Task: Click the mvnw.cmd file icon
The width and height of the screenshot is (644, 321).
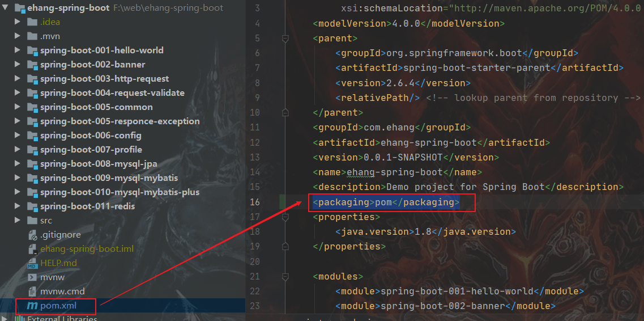Action: 32,292
